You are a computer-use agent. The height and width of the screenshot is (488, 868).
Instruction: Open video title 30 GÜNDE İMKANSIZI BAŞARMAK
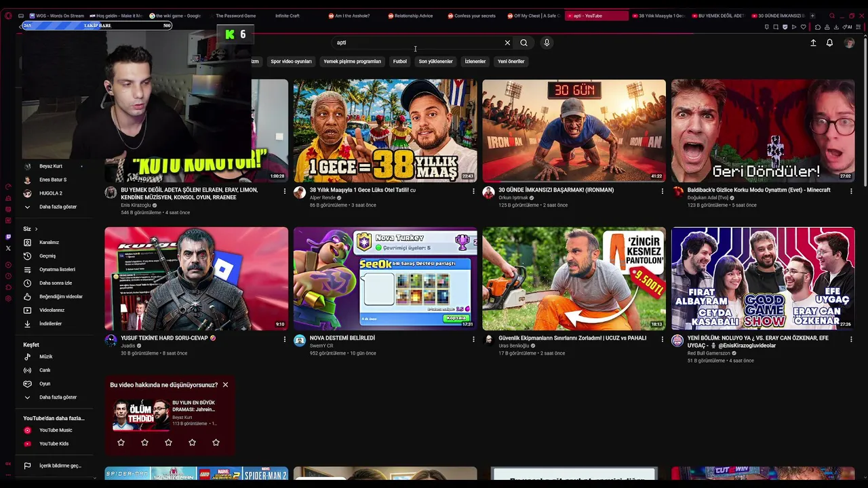(x=556, y=190)
